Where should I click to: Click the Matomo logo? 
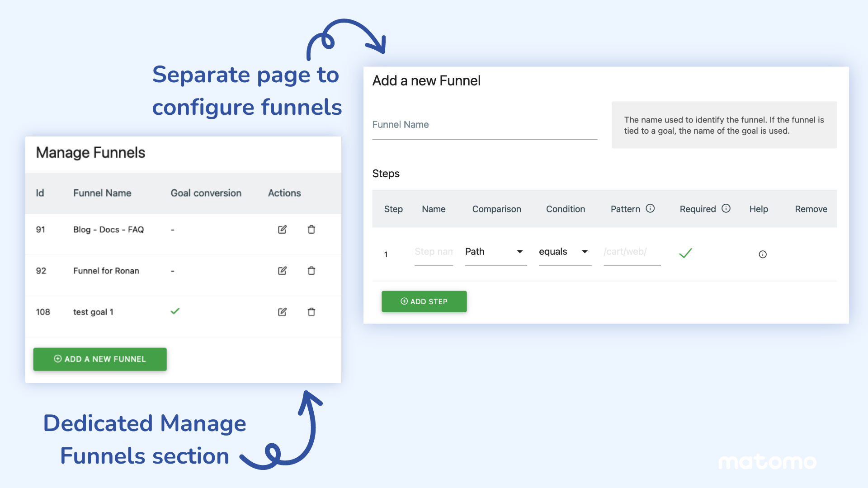coord(767,462)
